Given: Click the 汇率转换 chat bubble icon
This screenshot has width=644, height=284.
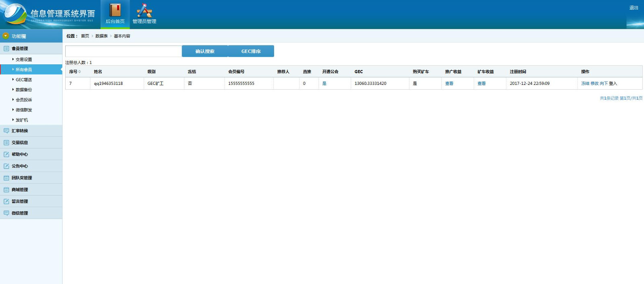Looking at the screenshot, I should click(6, 131).
